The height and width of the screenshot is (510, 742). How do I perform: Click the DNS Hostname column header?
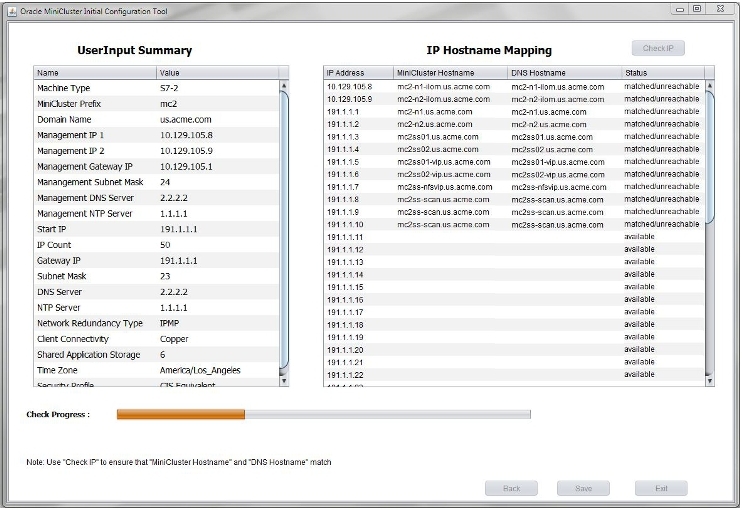tap(564, 73)
